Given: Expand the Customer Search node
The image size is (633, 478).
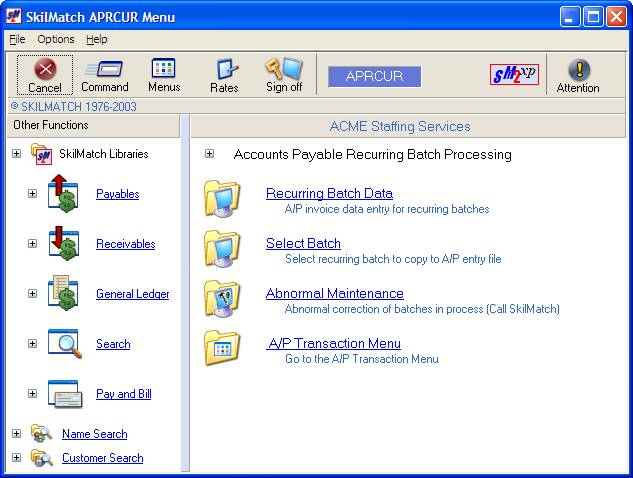Looking at the screenshot, I should pyautogui.click(x=16, y=457).
